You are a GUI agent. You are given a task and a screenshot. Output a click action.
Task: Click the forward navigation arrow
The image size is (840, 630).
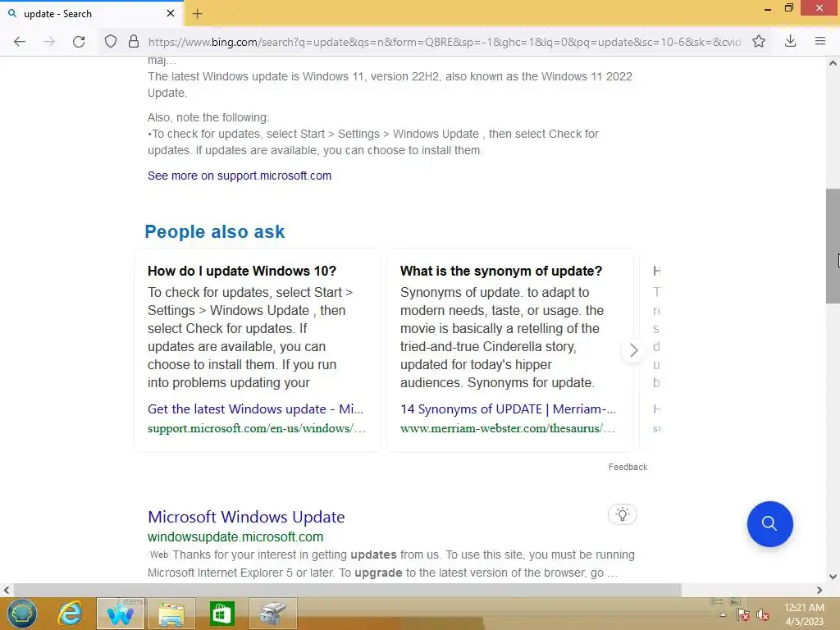pos(48,42)
